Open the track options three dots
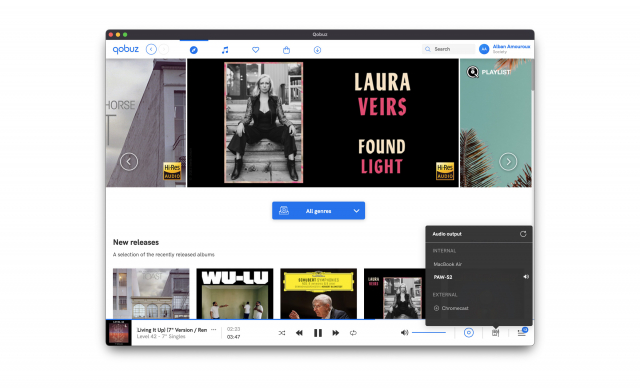Viewport: 640px width, 388px height. [x=213, y=330]
